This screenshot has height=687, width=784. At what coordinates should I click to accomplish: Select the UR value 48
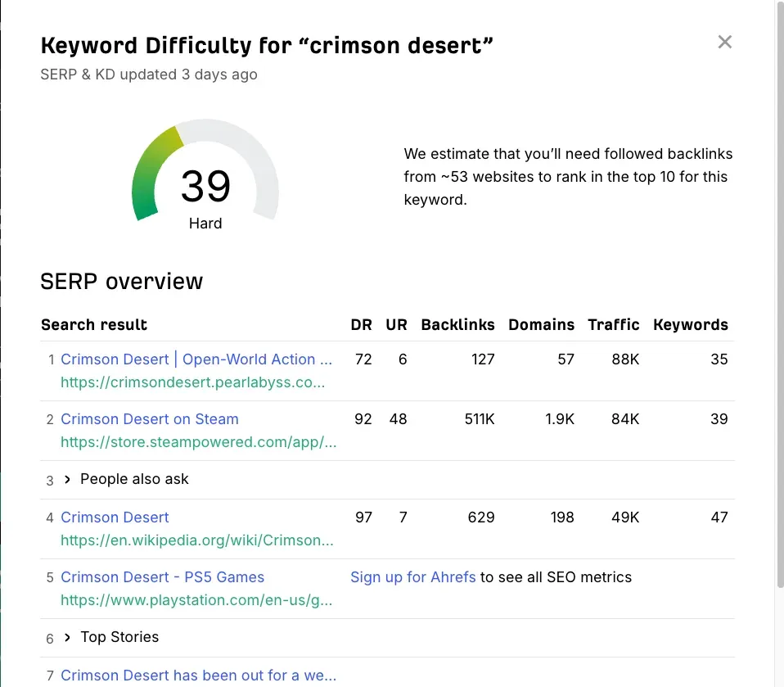pyautogui.click(x=398, y=418)
